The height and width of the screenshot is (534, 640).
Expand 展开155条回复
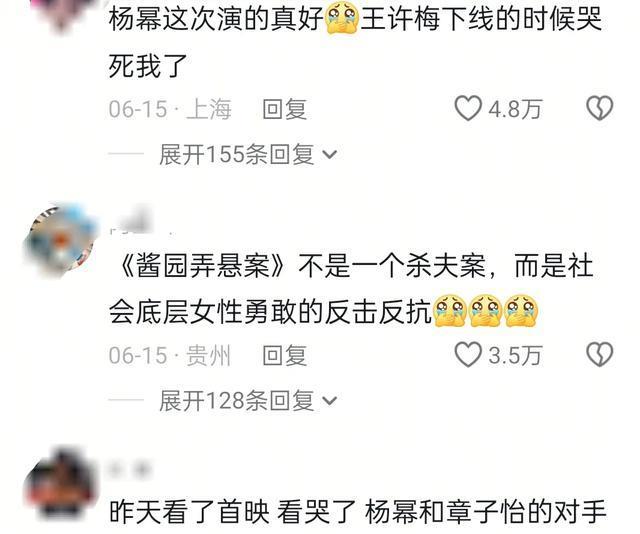(x=236, y=155)
